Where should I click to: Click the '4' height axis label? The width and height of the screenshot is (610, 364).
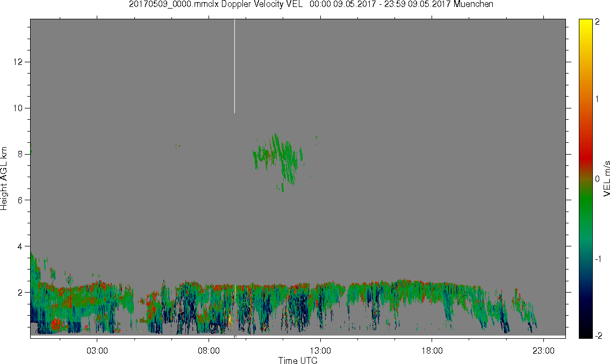(x=20, y=246)
